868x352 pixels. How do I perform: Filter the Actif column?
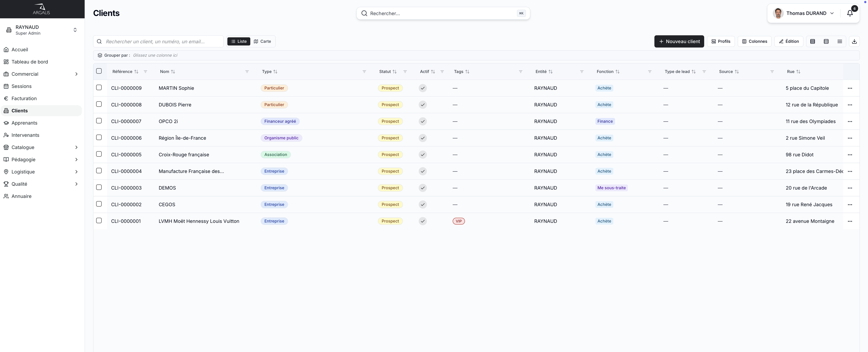442,72
